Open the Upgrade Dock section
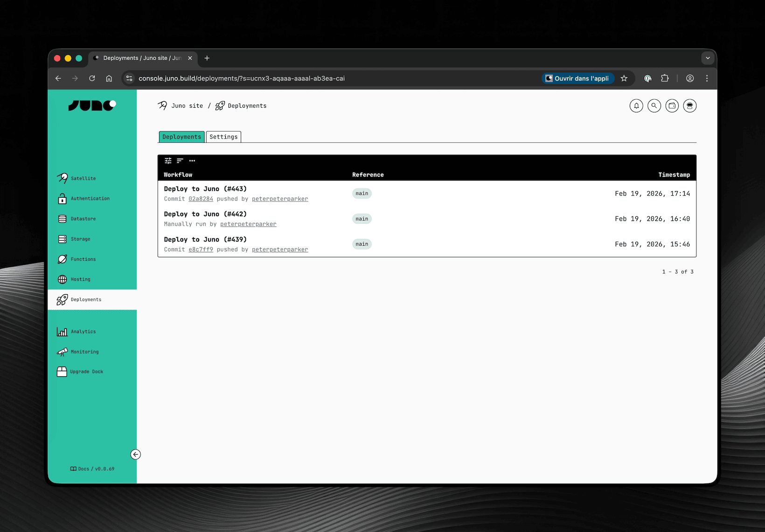This screenshot has height=532, width=765. pos(86,372)
